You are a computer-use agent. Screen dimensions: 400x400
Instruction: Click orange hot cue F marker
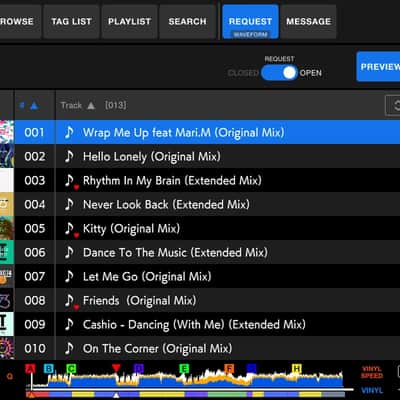coord(229,369)
